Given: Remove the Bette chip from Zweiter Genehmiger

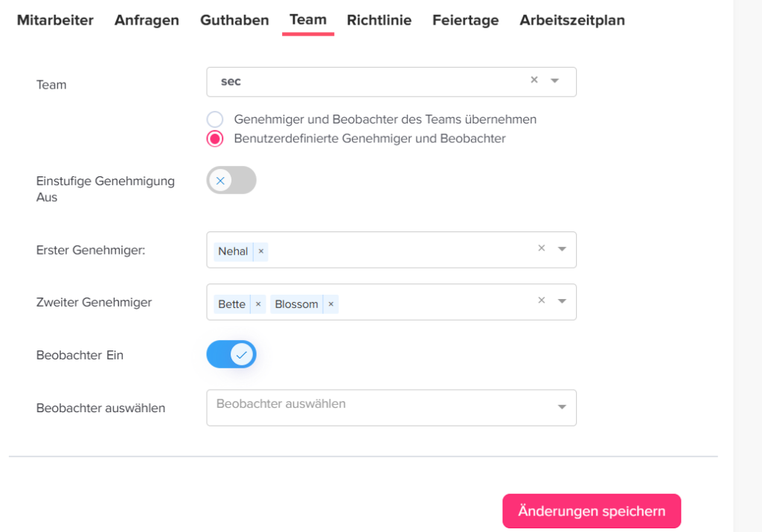Looking at the screenshot, I should (257, 304).
